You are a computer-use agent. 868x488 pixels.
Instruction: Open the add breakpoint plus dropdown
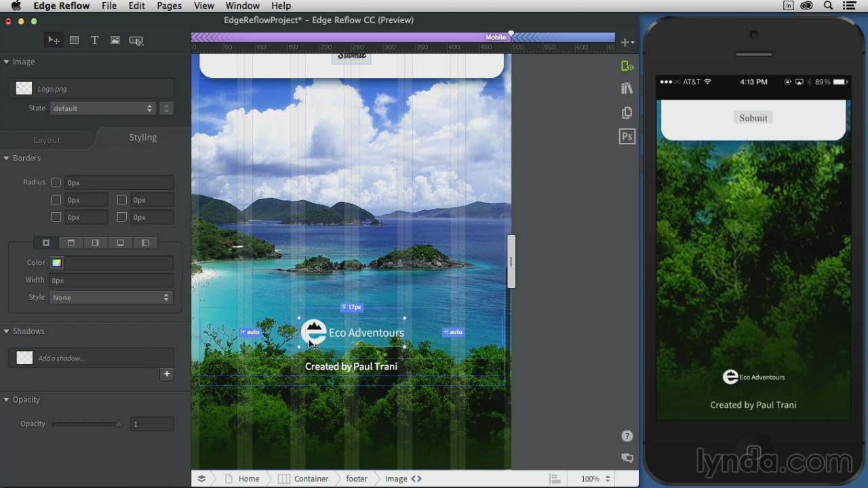pyautogui.click(x=627, y=42)
